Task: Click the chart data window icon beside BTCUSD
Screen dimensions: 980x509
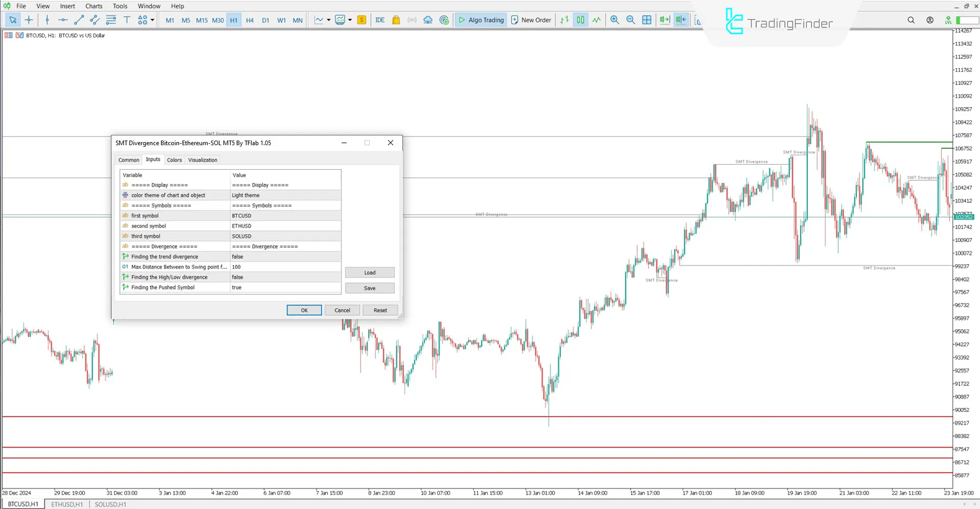Action: 9,35
